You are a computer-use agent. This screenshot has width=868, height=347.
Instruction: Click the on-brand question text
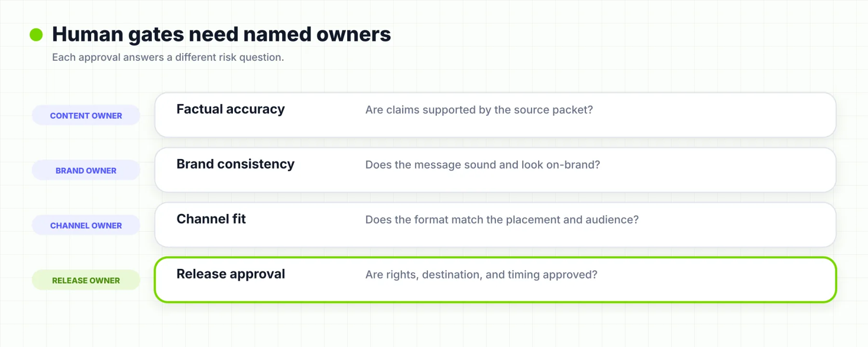pyautogui.click(x=483, y=165)
